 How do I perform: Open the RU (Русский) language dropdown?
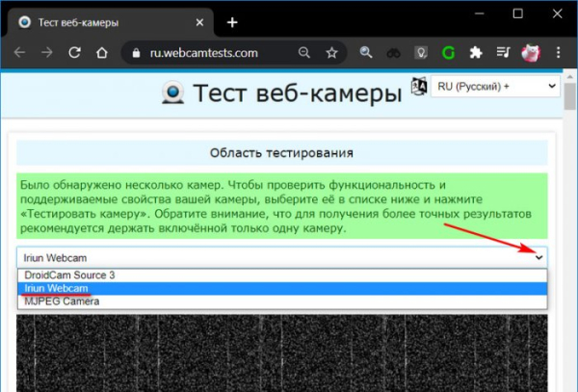(x=494, y=87)
